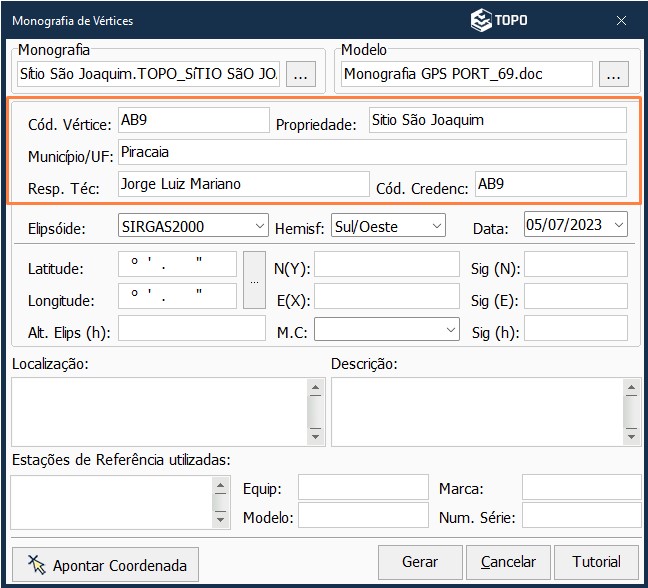Click the Sig (E) field
Image resolution: width=648 pixels, height=588 pixels.
click(x=576, y=296)
